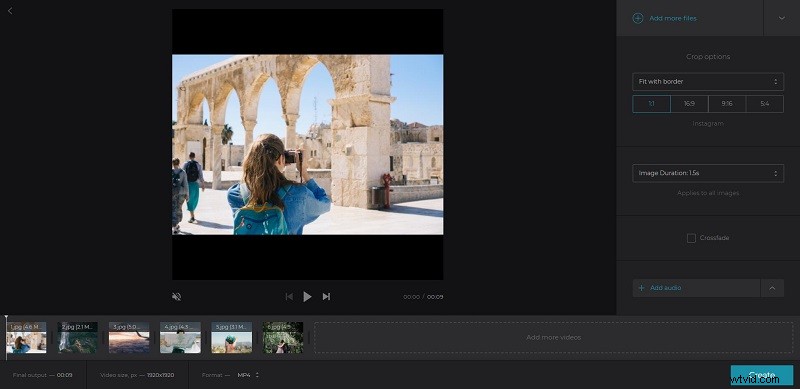The image size is (800, 389).
Task: Click the main video preview image
Action: [x=307, y=144]
